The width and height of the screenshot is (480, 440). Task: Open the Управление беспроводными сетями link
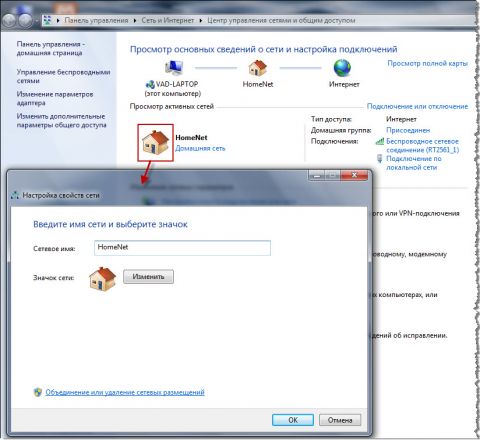[63, 76]
